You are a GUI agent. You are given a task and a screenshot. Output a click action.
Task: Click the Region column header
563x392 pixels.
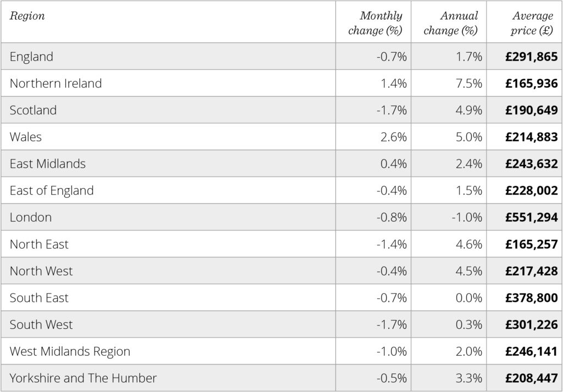click(x=27, y=16)
